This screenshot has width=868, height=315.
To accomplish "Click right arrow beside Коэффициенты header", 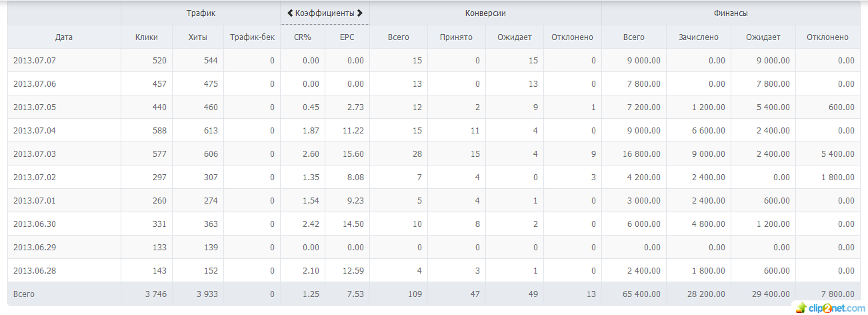I will pos(360,13).
